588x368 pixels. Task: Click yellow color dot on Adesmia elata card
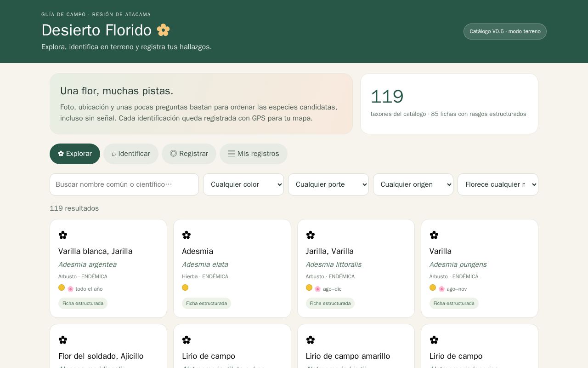pyautogui.click(x=185, y=287)
